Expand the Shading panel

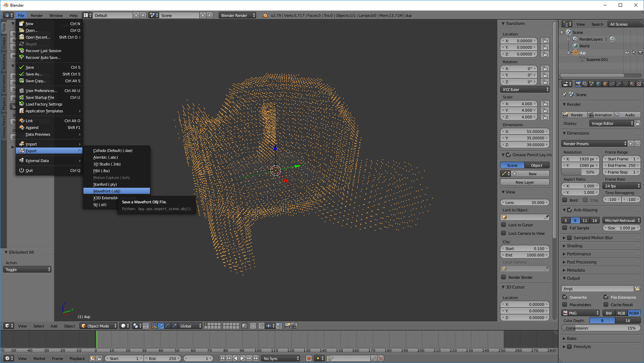coord(574,246)
